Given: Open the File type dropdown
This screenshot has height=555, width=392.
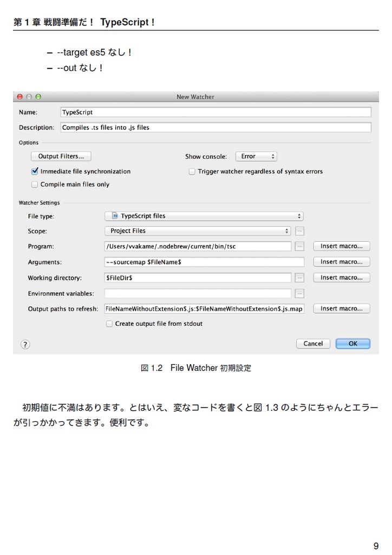Looking at the screenshot, I should tap(204, 216).
